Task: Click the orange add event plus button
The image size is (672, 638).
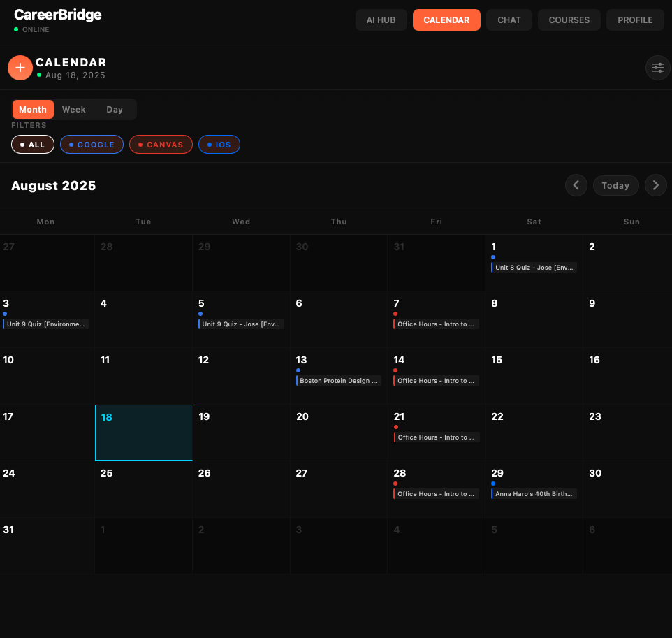Action: click(x=20, y=68)
